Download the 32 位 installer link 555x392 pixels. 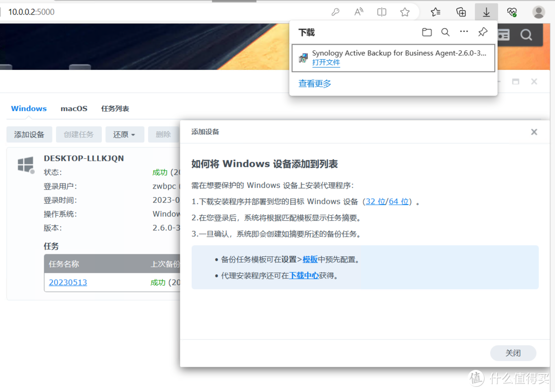pyautogui.click(x=376, y=201)
